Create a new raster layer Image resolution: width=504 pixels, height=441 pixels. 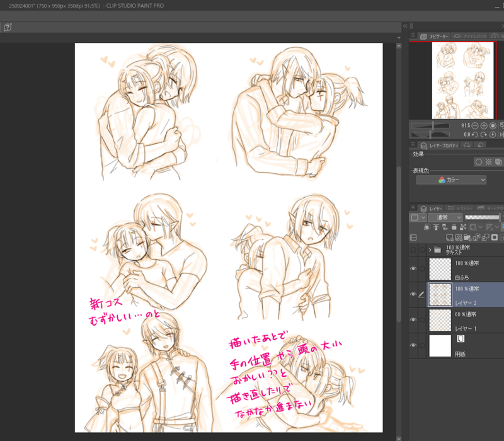(x=450, y=238)
